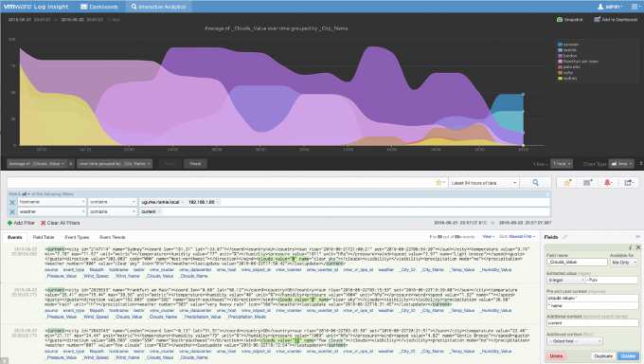
Task: Run query with the magnifying glass search icon
Action: click(536, 183)
